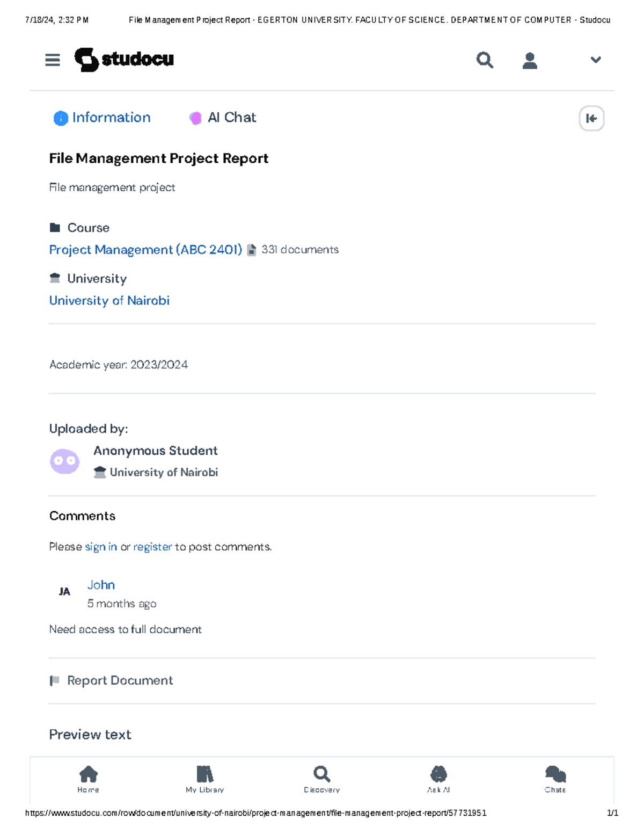The width and height of the screenshot is (644, 834).
Task: Open the search magnifier icon
Action: coord(485,60)
